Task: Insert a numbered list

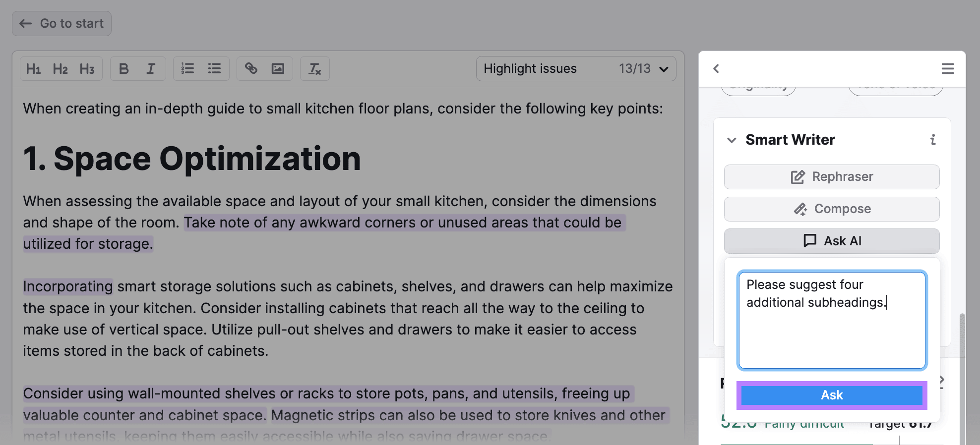Action: pos(187,69)
